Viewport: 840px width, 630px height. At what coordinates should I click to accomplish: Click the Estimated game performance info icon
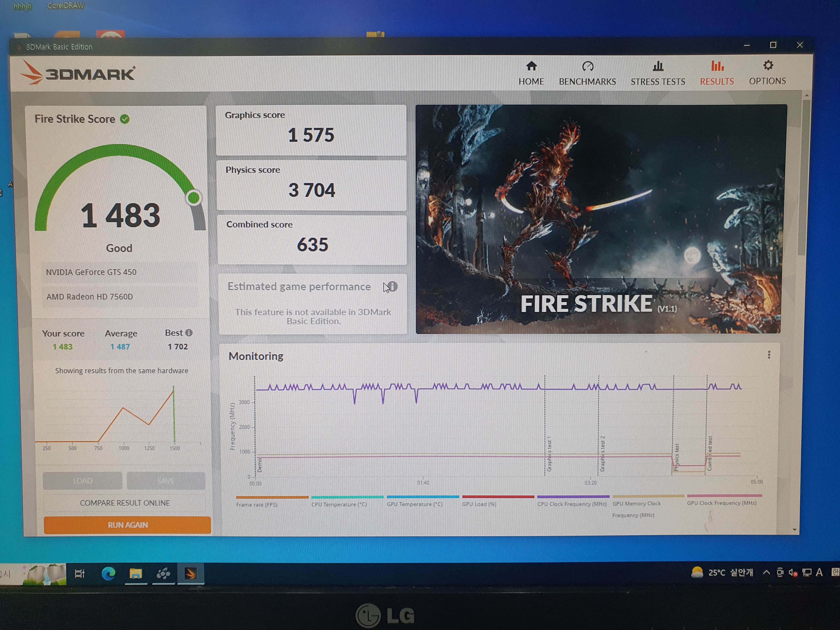point(393,286)
